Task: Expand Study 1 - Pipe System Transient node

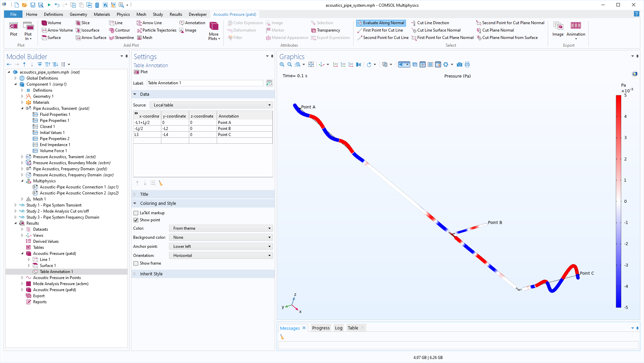Action: point(15,205)
